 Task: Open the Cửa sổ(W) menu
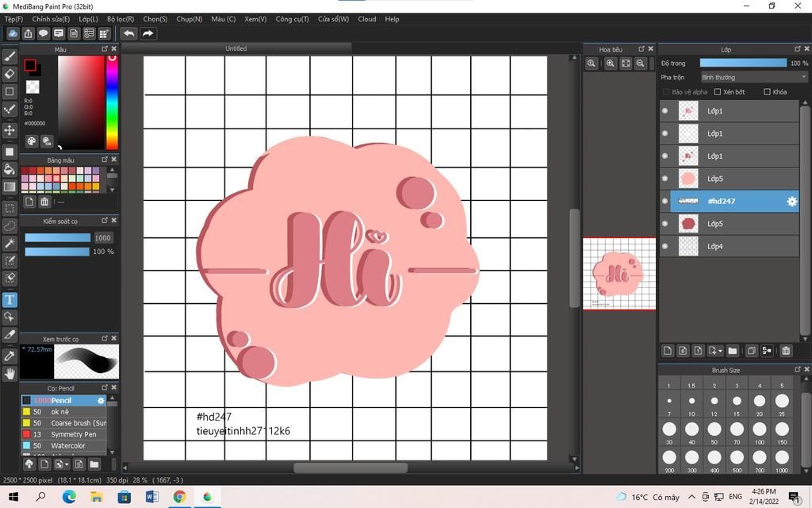334,19
